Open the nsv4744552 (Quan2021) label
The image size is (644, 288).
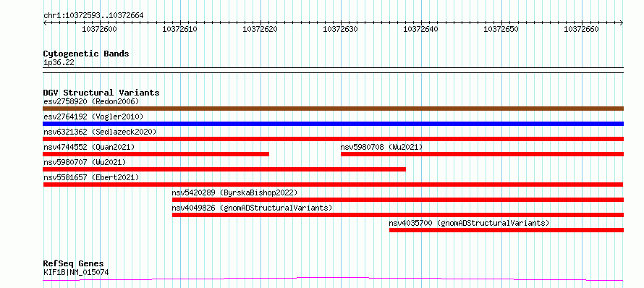click(89, 147)
